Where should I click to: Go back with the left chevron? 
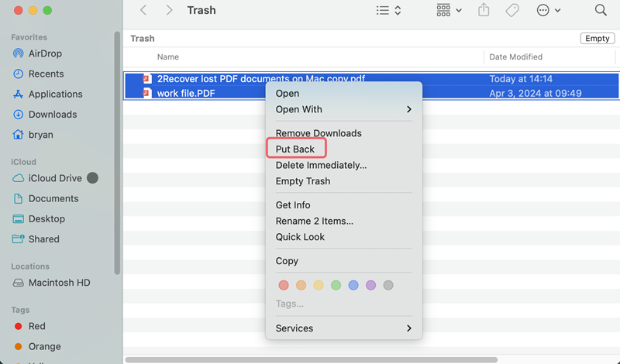(143, 11)
